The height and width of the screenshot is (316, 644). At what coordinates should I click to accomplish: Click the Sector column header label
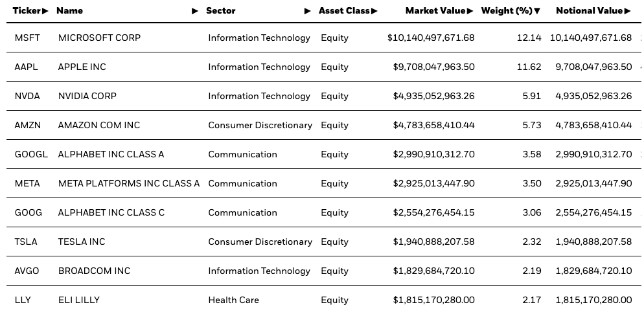tap(220, 11)
